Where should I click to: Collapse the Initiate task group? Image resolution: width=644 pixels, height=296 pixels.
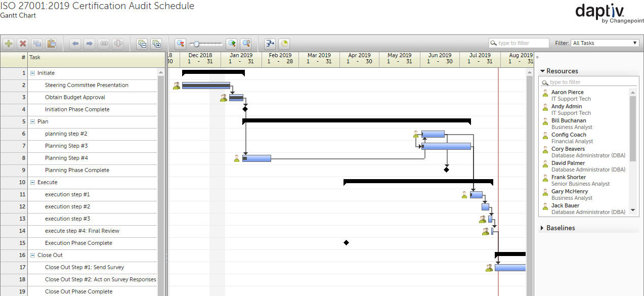33,73
